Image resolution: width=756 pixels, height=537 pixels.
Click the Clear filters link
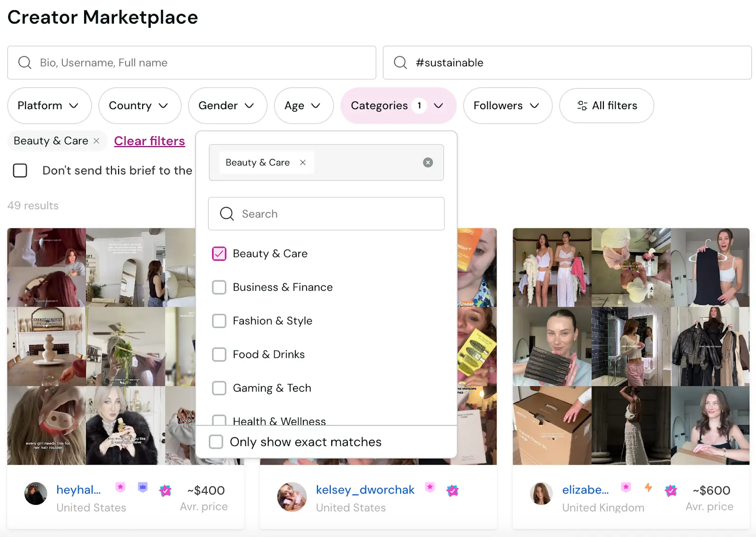point(149,141)
